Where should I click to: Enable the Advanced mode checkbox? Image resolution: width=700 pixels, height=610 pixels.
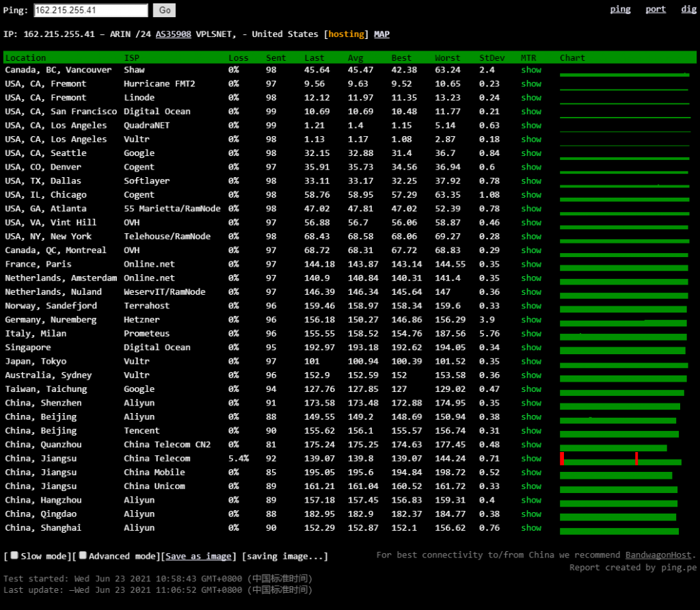click(x=83, y=556)
